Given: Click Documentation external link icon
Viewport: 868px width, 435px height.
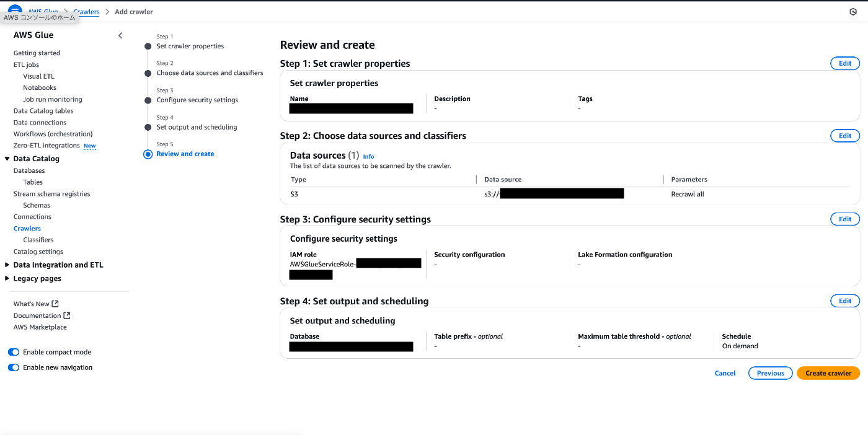Looking at the screenshot, I should 67,315.
